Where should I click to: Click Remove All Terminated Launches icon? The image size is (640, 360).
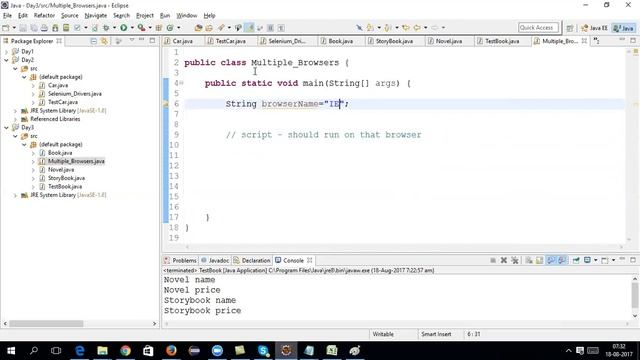tap(515, 260)
